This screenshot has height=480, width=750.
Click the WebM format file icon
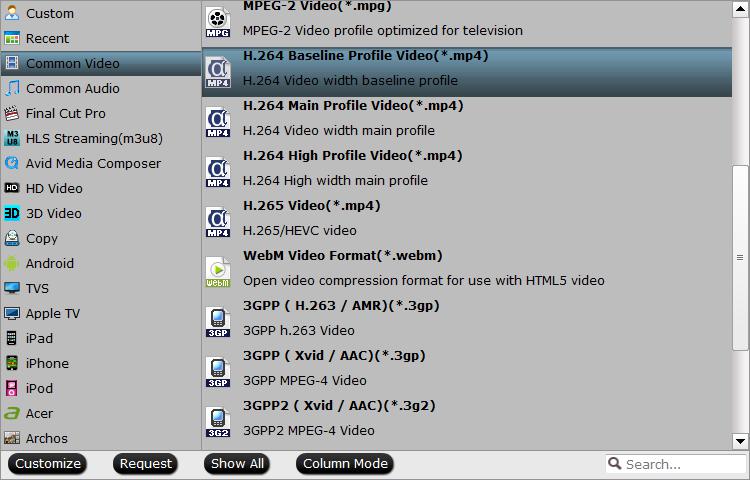218,271
